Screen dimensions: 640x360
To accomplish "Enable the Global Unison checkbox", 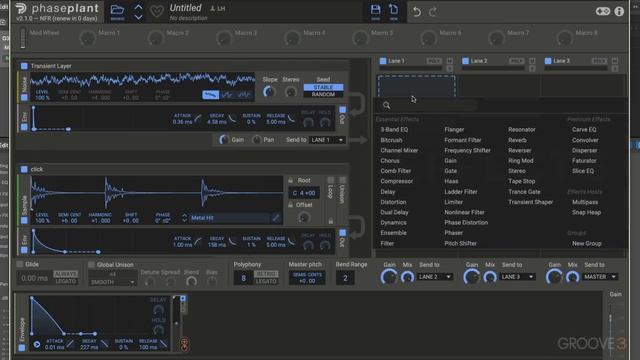I will coord(91,264).
